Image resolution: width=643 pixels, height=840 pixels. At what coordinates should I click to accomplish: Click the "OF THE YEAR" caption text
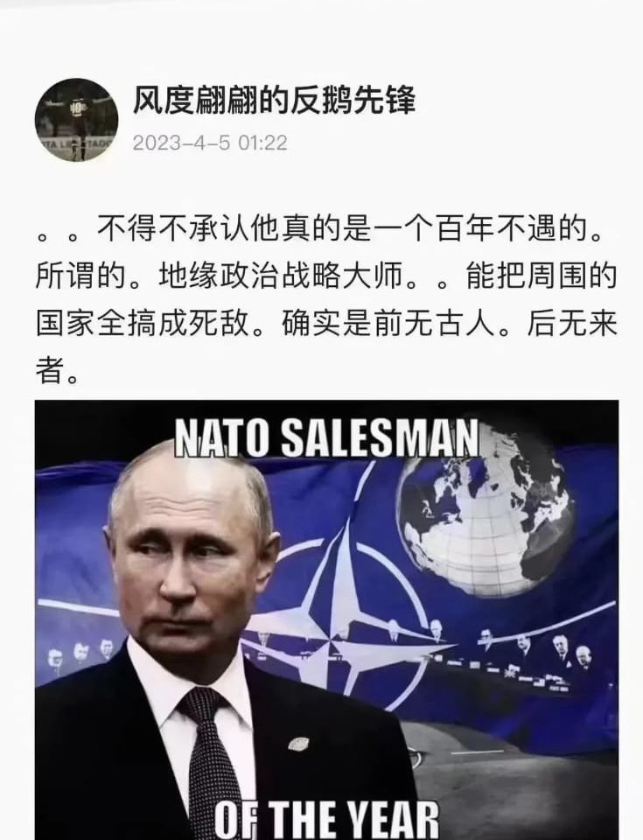coord(327,820)
